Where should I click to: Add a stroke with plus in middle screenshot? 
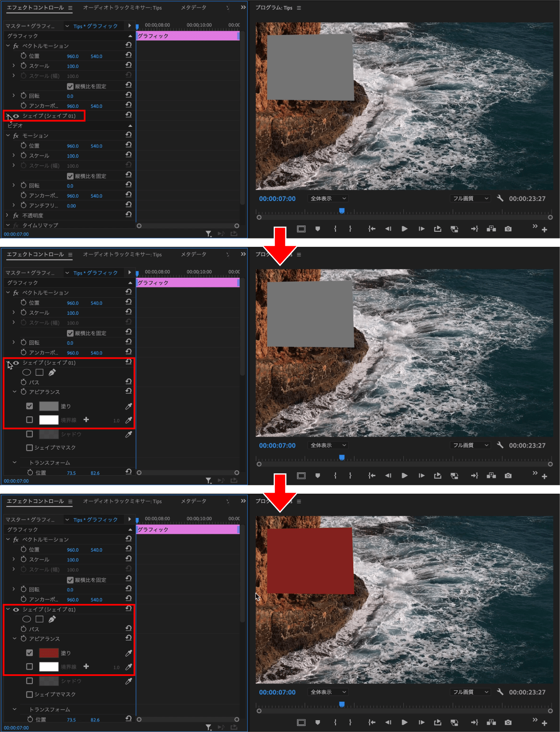coord(86,420)
